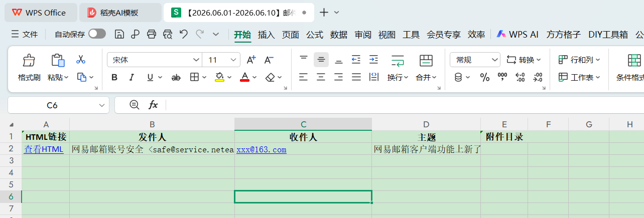
Task: Open the fill color picker arrow
Action: pos(230,77)
